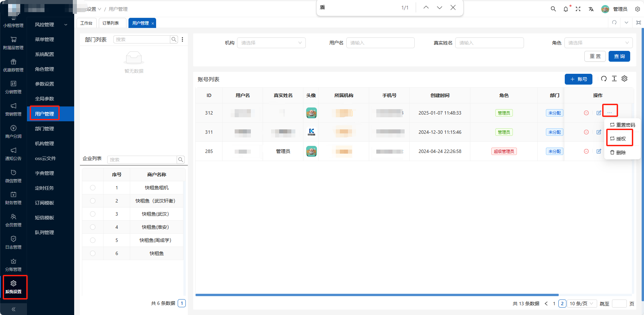Select radio button for merchant row 6
This screenshot has height=315, width=644.
pyautogui.click(x=93, y=253)
